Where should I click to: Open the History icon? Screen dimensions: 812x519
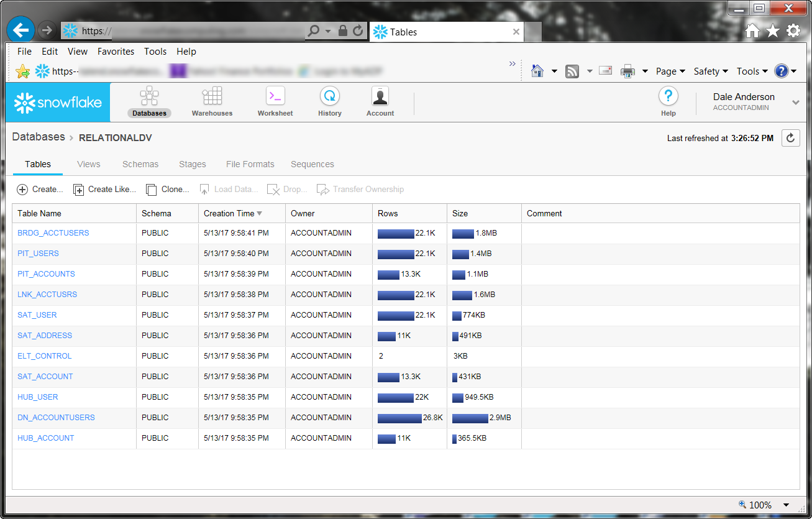pos(330,97)
